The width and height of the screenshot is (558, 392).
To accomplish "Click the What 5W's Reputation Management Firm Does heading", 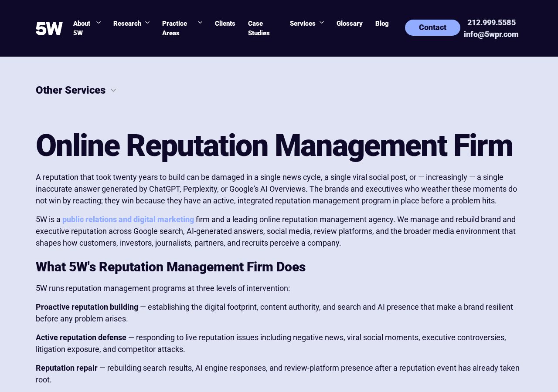I will point(170,267).
